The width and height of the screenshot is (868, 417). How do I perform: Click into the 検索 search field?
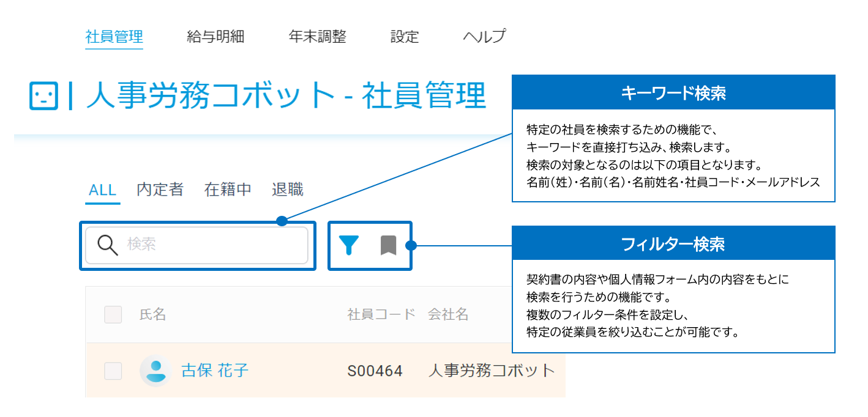coord(196,246)
